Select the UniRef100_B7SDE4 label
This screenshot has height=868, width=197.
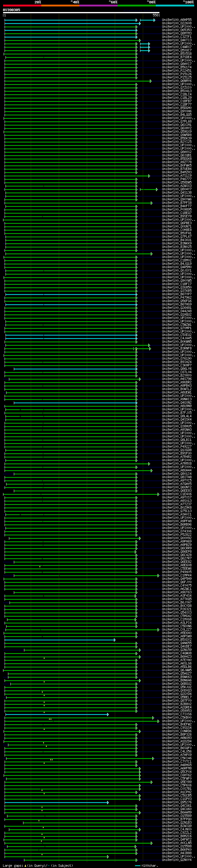177,57
